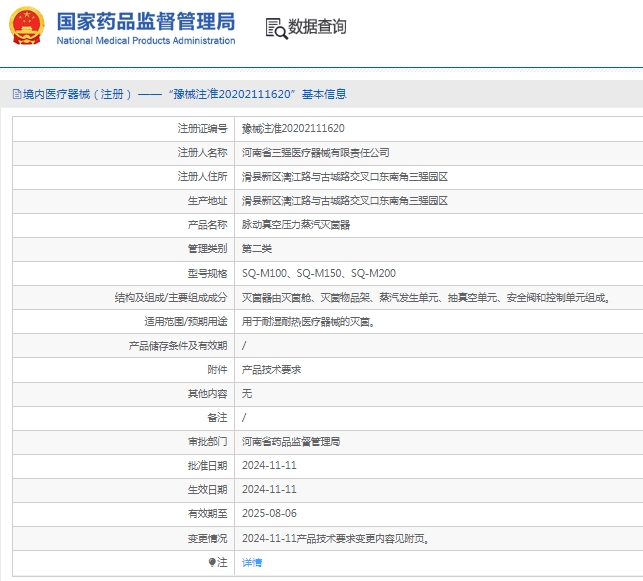The height and width of the screenshot is (581, 643).
Task: Select 河南省三强医疗器械有限责任公司 registrant name
Action: point(315,153)
